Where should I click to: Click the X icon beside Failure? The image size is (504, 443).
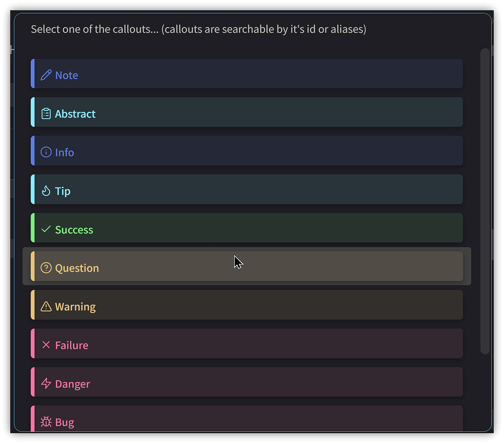46,345
